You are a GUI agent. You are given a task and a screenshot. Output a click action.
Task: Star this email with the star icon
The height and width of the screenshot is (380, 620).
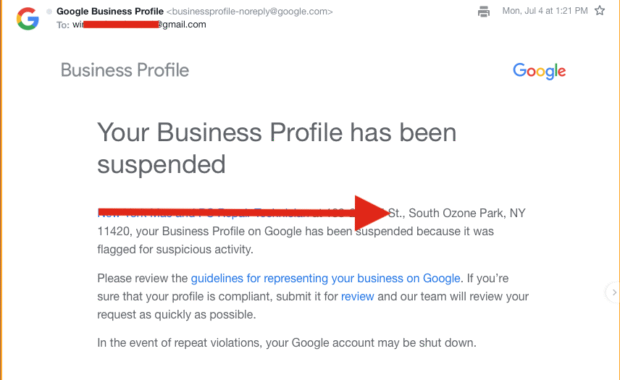(x=599, y=11)
